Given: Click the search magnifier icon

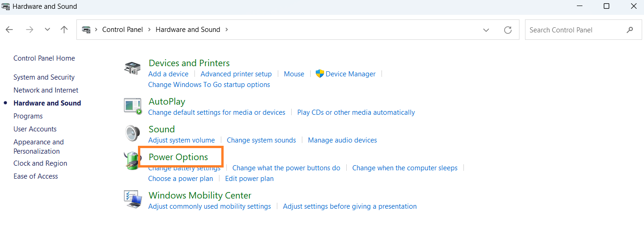Looking at the screenshot, I should [630, 30].
